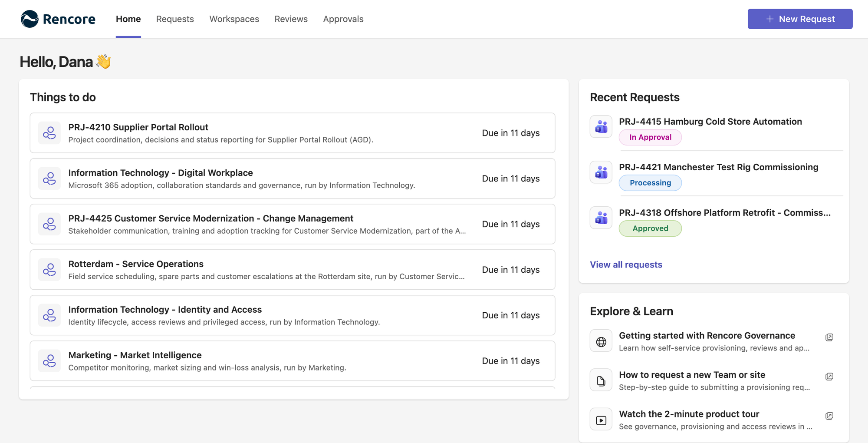This screenshot has height=443, width=868.
Task: Click the Approved status badge
Action: 650,228
